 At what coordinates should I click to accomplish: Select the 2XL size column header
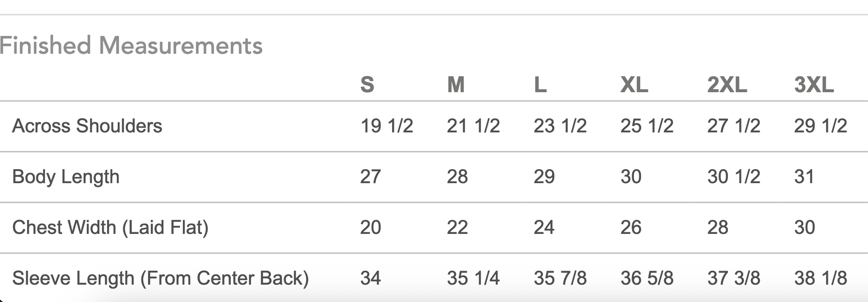[x=727, y=85]
